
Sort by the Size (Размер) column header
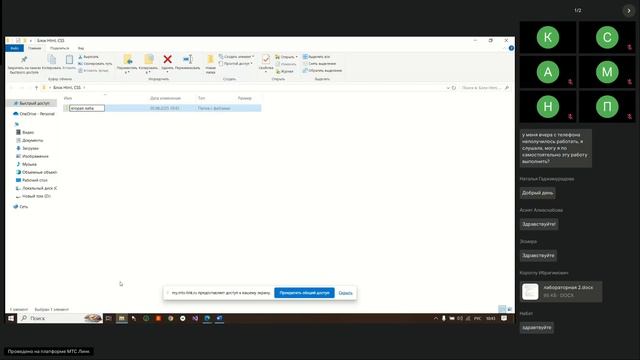coord(244,98)
